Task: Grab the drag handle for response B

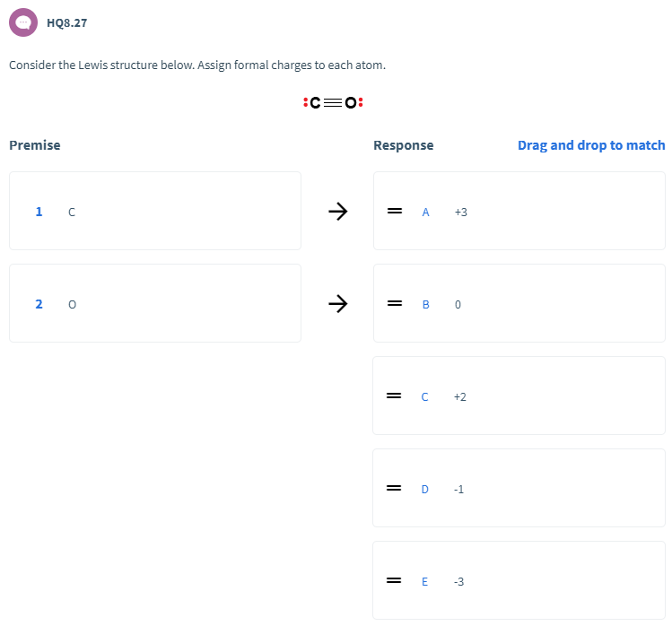Action: click(393, 304)
